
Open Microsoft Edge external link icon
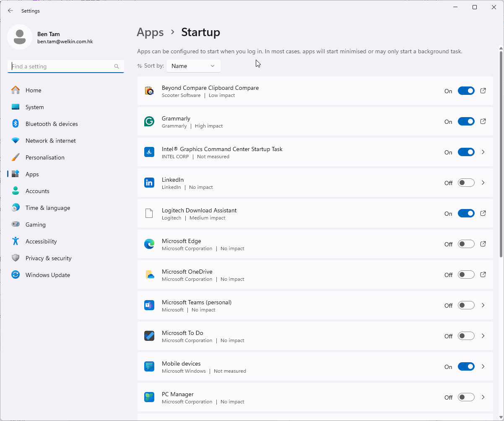click(x=483, y=244)
